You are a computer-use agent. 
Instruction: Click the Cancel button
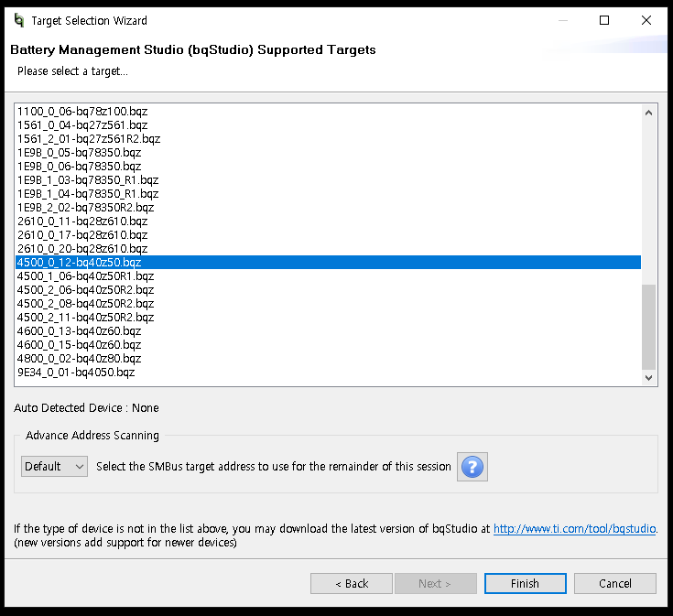click(615, 583)
